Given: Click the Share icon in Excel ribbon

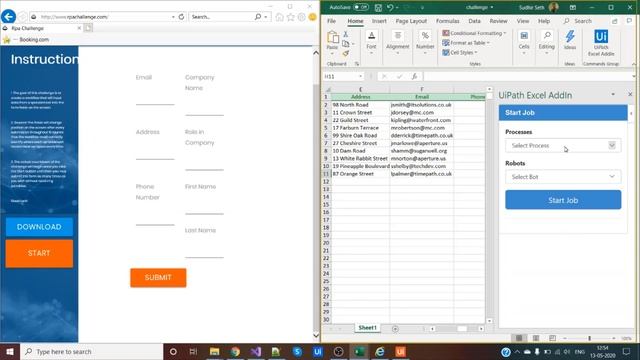Looking at the screenshot, I should point(615,21).
